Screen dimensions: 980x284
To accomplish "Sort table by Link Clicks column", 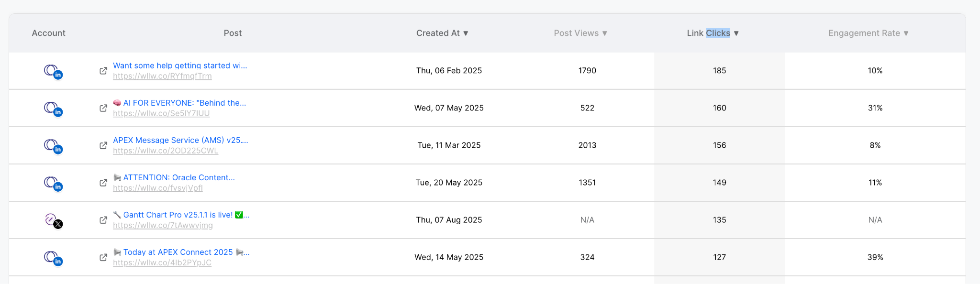I will point(713,33).
